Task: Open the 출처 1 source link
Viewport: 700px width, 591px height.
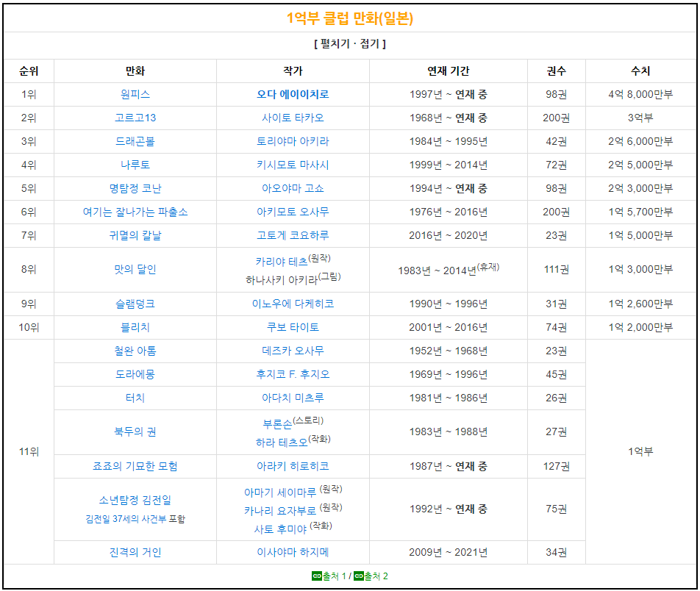Action: (335, 576)
